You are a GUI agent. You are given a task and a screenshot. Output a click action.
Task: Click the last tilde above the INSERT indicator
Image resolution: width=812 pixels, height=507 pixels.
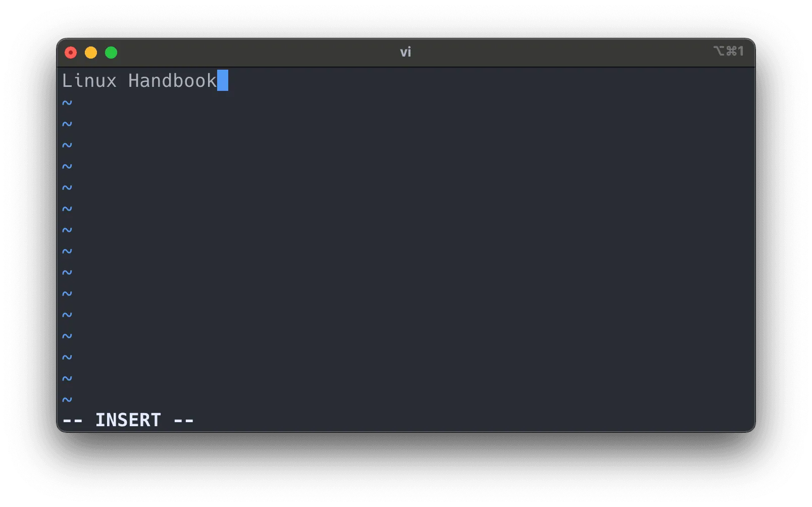(x=67, y=400)
